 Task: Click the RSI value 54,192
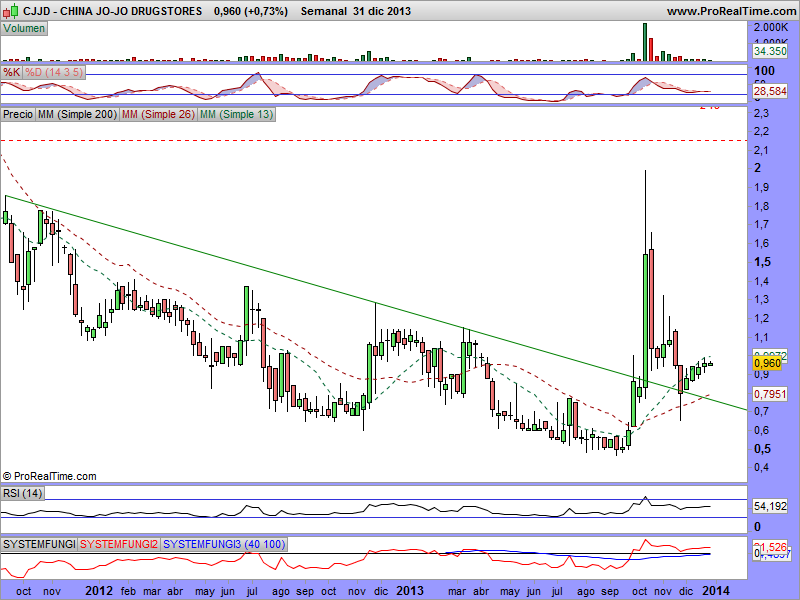[770, 506]
